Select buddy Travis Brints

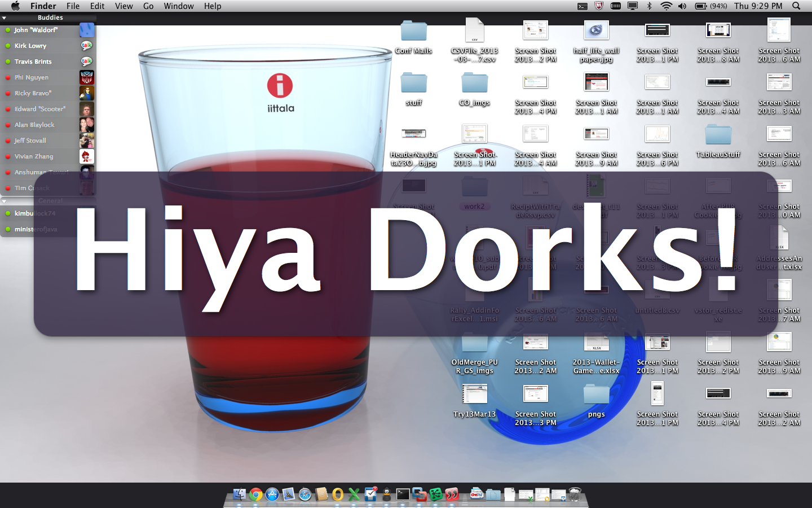coord(48,62)
